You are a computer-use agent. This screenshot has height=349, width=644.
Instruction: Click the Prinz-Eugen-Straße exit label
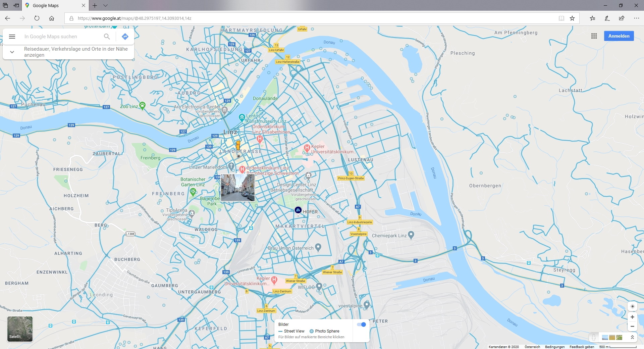tap(351, 178)
